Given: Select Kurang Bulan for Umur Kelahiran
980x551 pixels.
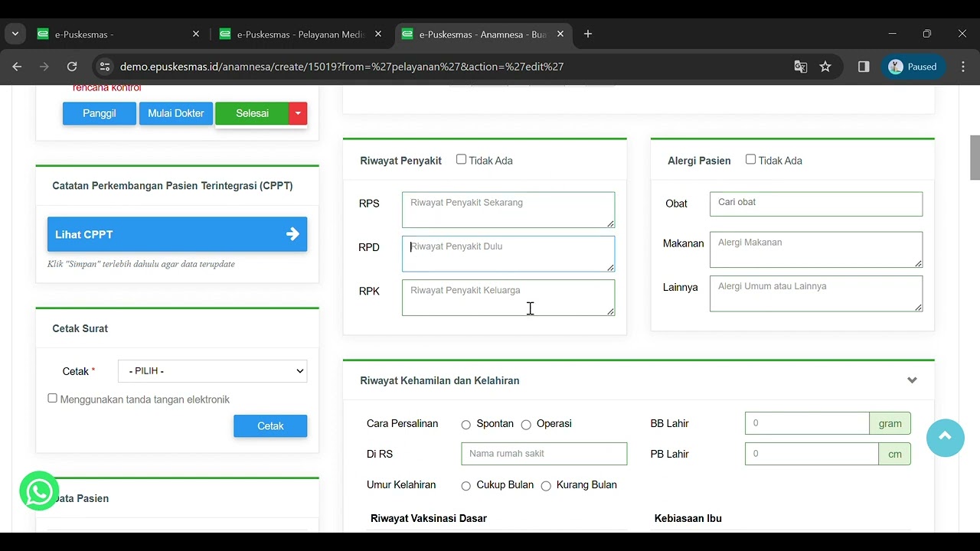Looking at the screenshot, I should tap(546, 485).
